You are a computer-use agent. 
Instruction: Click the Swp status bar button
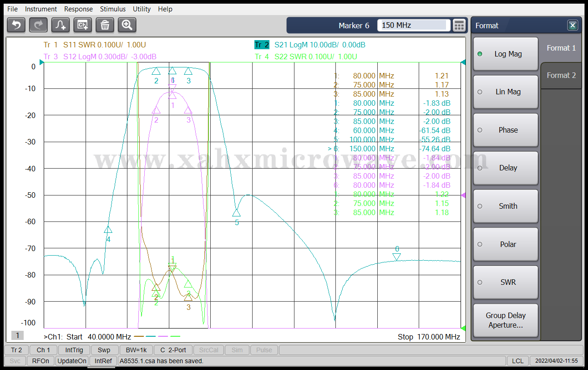(104, 350)
